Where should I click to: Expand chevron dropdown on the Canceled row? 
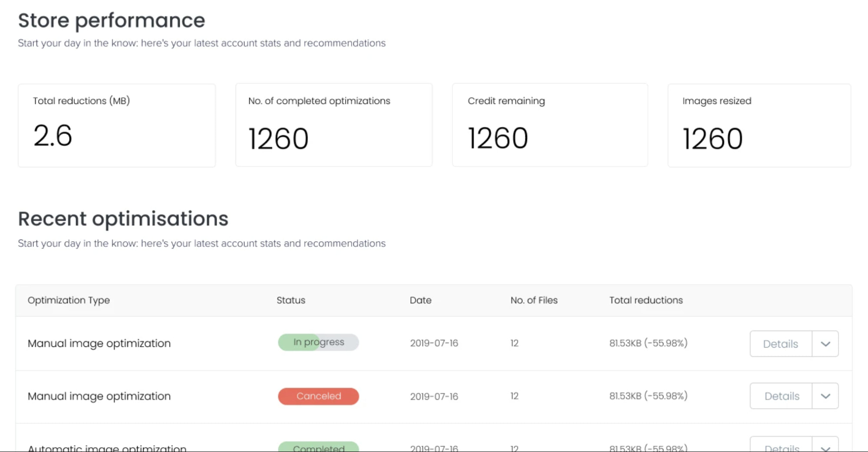pos(825,396)
